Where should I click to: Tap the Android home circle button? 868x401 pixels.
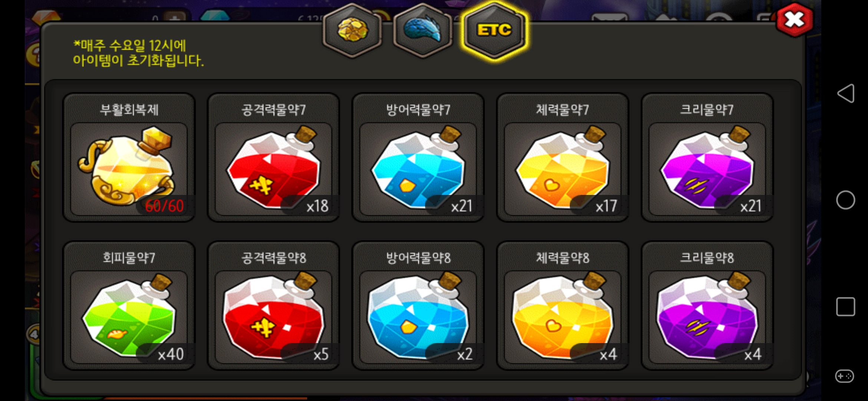(846, 200)
